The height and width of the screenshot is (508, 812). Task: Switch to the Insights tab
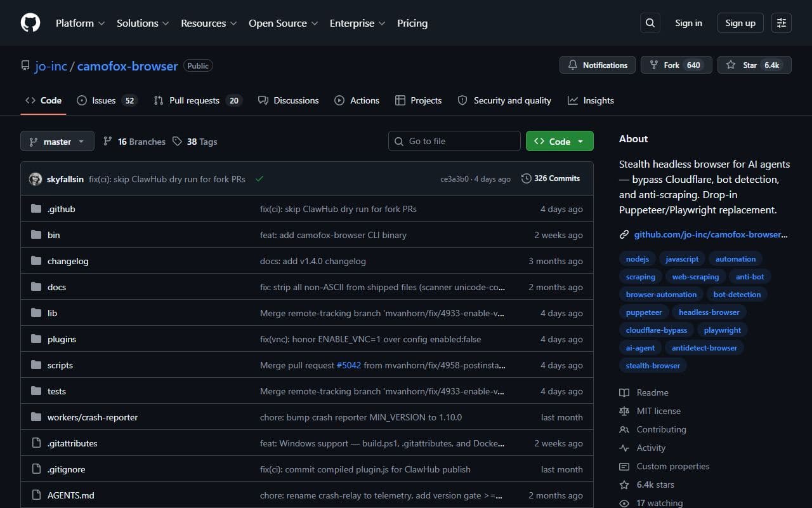point(591,100)
